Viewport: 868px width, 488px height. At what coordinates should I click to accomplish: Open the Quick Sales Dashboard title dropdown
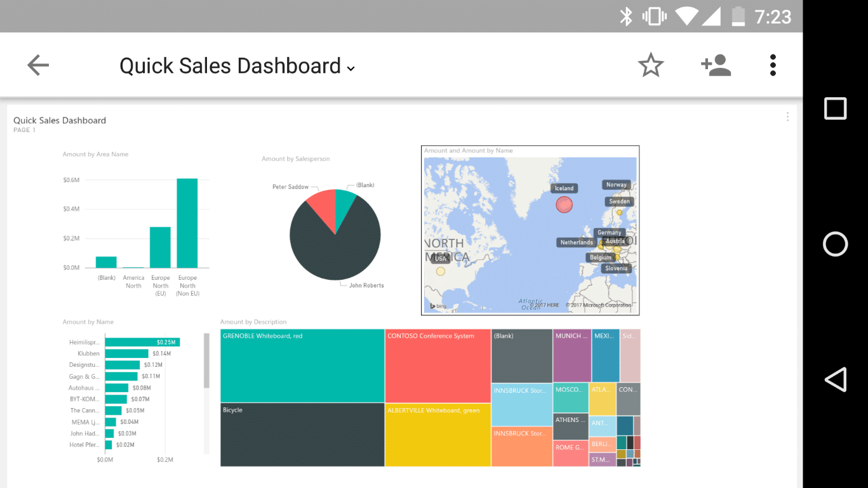pyautogui.click(x=351, y=67)
